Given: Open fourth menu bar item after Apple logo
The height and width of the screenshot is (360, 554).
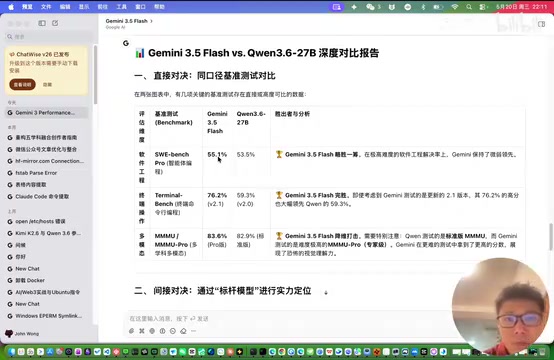Looking at the screenshot, I should (x=84, y=7).
